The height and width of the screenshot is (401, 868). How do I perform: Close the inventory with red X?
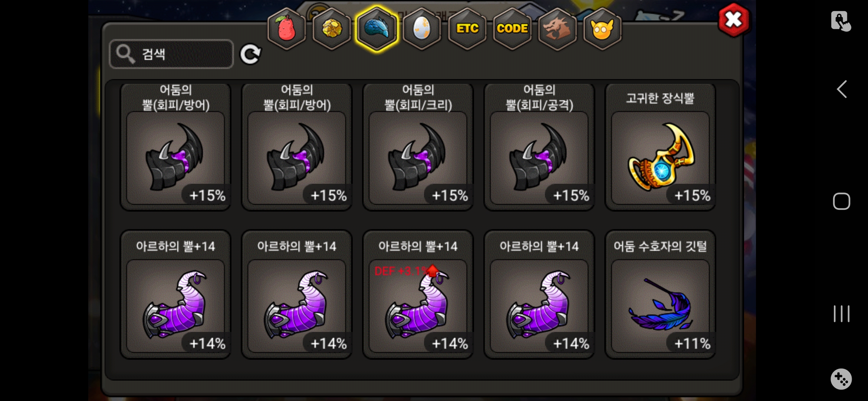(x=733, y=20)
